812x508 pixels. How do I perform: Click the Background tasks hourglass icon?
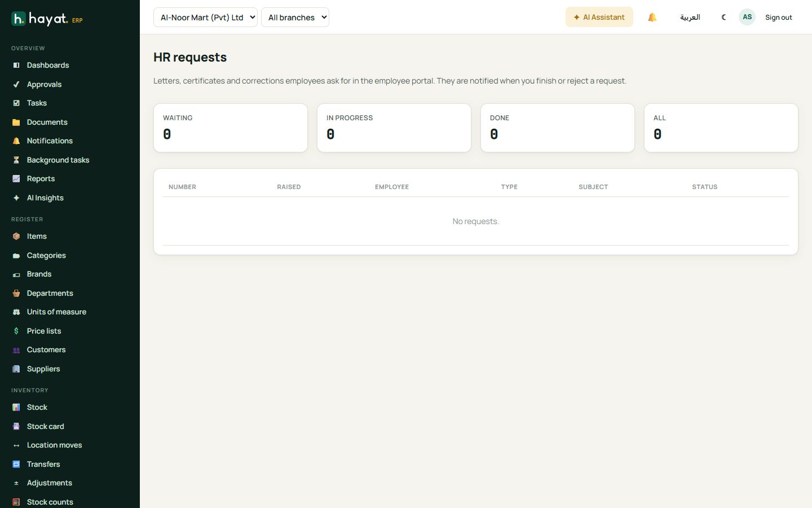tap(16, 160)
